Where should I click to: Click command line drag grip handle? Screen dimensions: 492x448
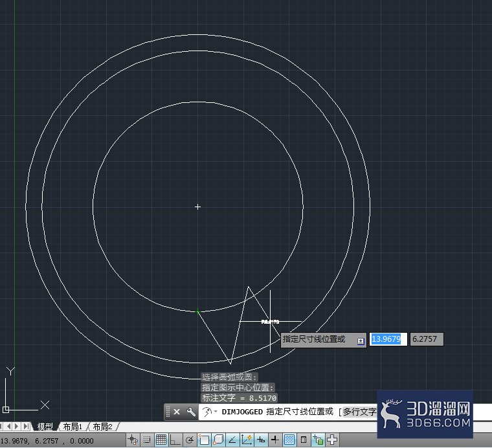click(168, 412)
